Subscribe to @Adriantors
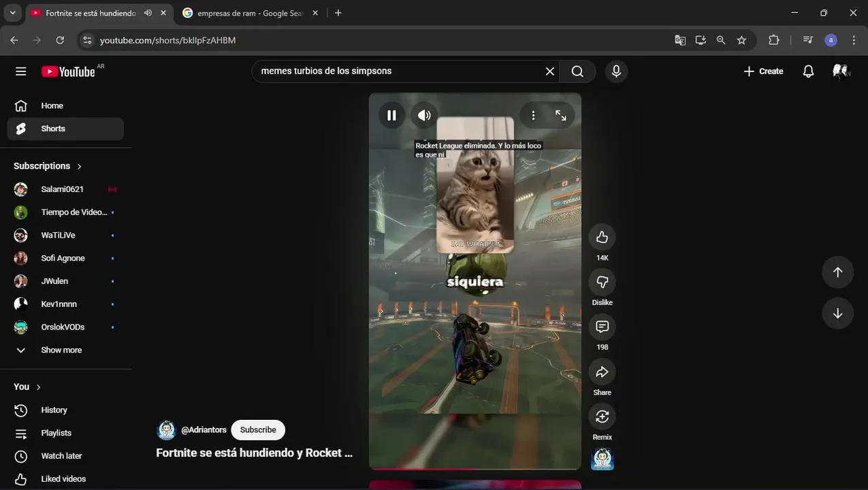868x490 pixels. [x=258, y=430]
